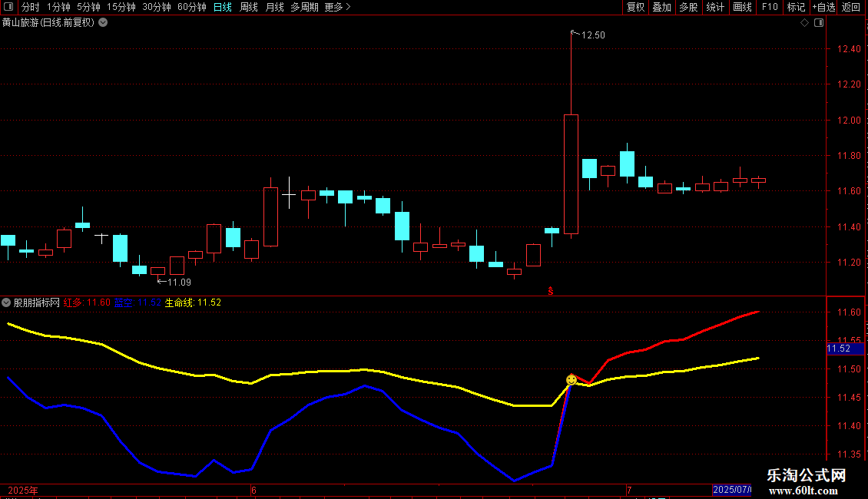Viewport: 868px width, 499px height.
Task: Open the 股朋指标网 indicator dropdown arrow
Action: tap(6, 302)
